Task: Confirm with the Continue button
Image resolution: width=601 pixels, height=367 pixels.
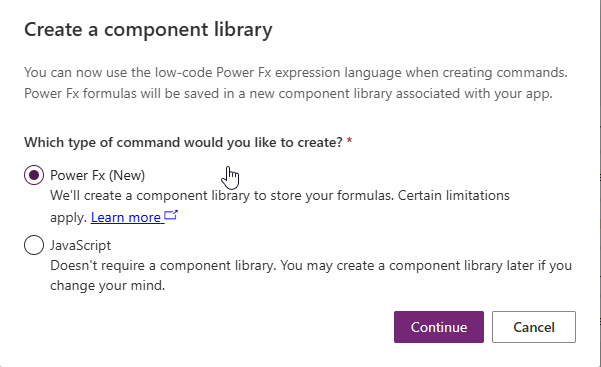Action: 439,327
